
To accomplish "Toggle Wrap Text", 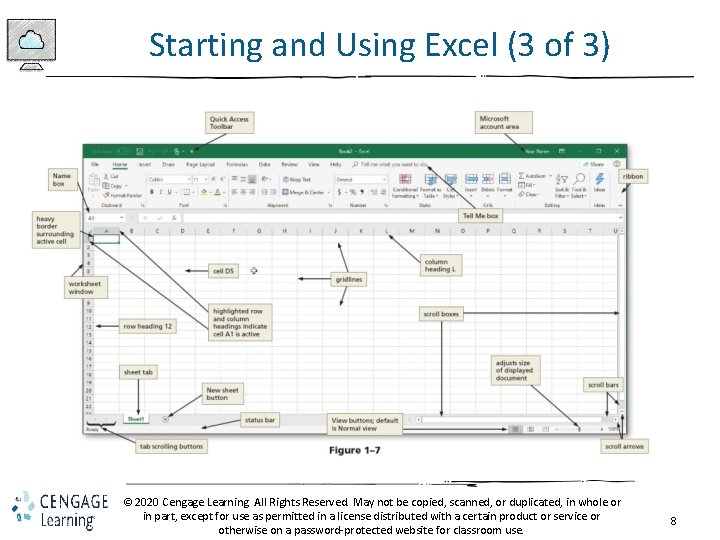I will [x=297, y=180].
